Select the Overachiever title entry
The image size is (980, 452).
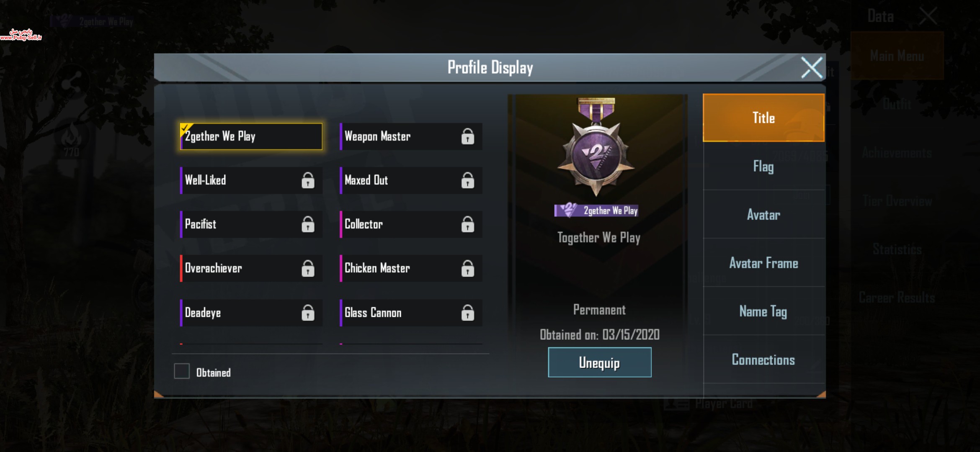pos(251,268)
